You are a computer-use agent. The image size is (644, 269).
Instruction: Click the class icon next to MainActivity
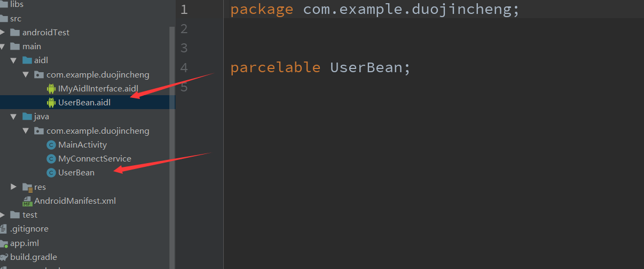click(51, 145)
